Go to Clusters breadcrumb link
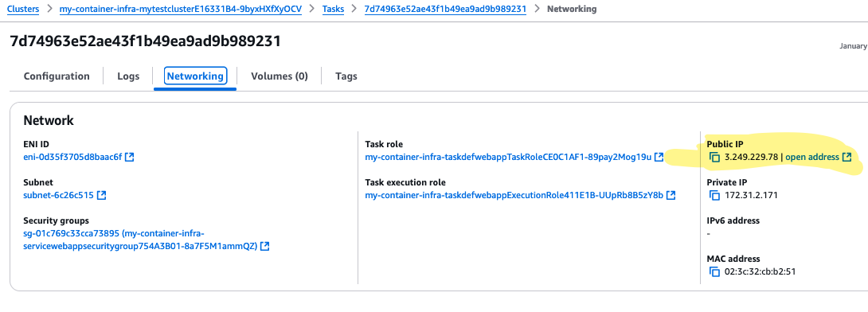Viewport: 868px width, 312px height. click(x=23, y=9)
